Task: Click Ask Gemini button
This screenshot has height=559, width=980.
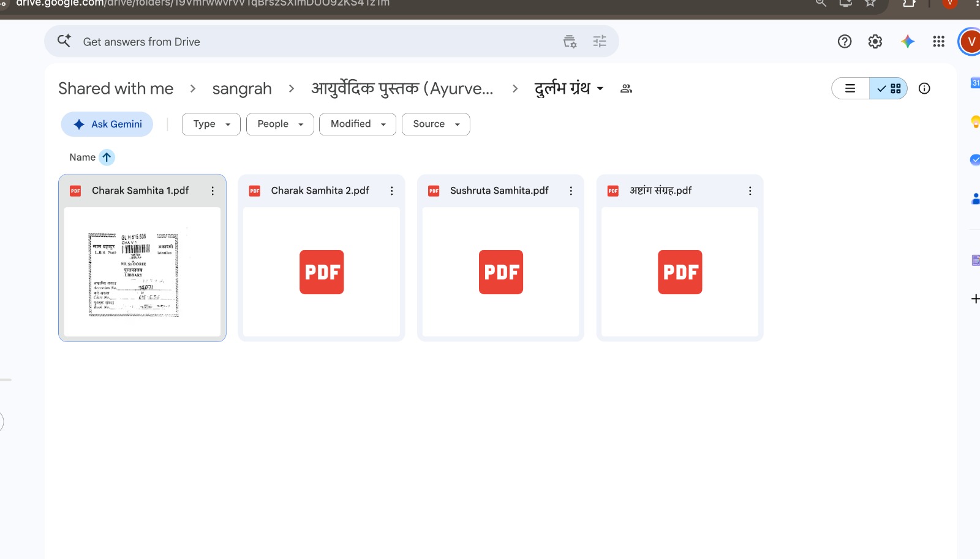Action: tap(107, 124)
